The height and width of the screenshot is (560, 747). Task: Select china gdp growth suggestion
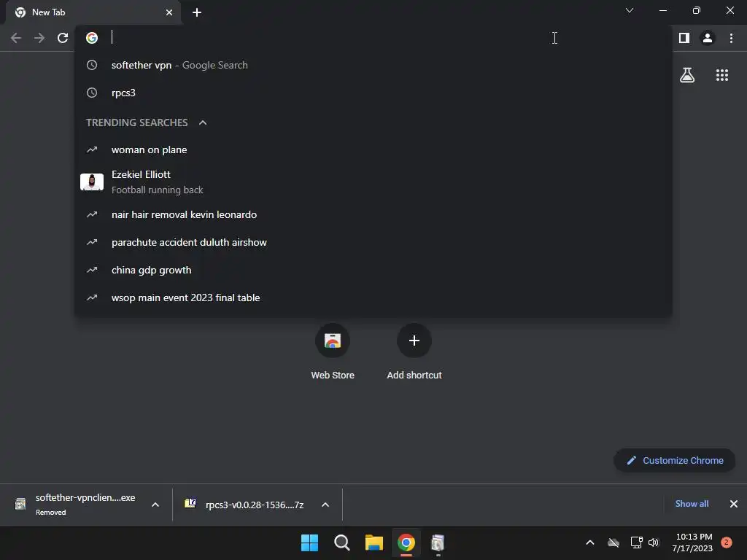373,270
